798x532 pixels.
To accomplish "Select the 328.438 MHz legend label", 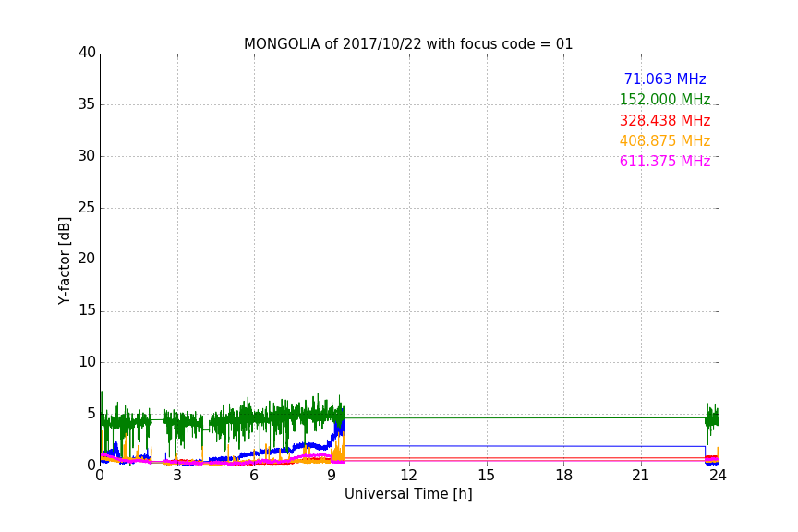I will (x=665, y=120).
